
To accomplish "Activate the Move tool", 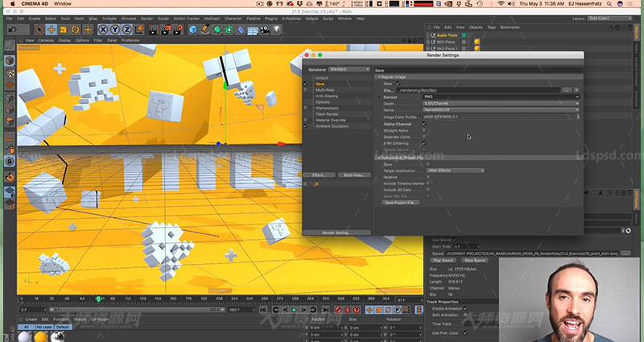I will (x=52, y=30).
